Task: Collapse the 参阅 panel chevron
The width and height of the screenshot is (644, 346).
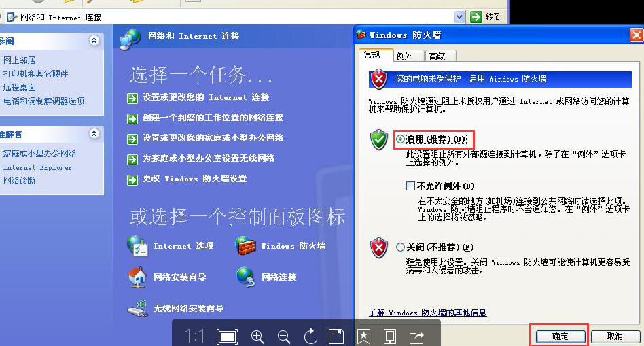Action: point(94,40)
